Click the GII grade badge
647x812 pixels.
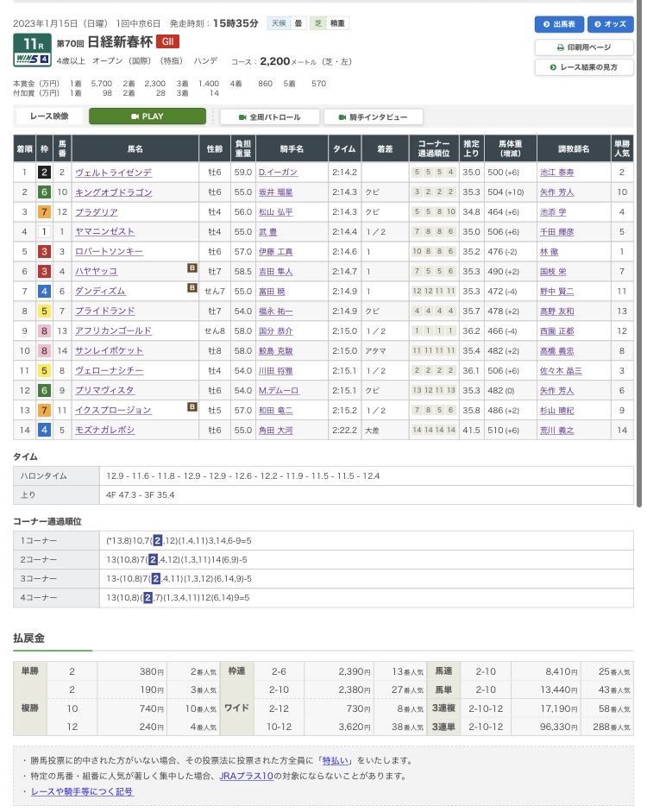click(x=167, y=41)
